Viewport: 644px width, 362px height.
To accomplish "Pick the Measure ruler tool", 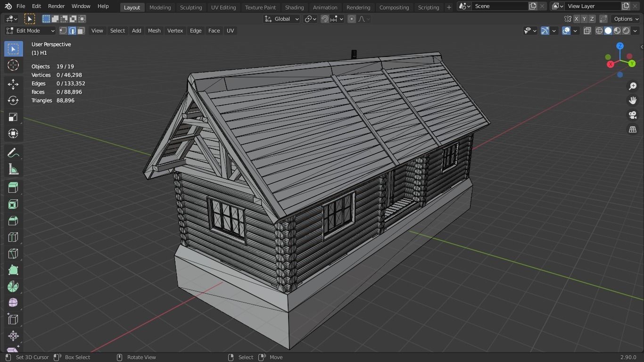I will (13, 169).
